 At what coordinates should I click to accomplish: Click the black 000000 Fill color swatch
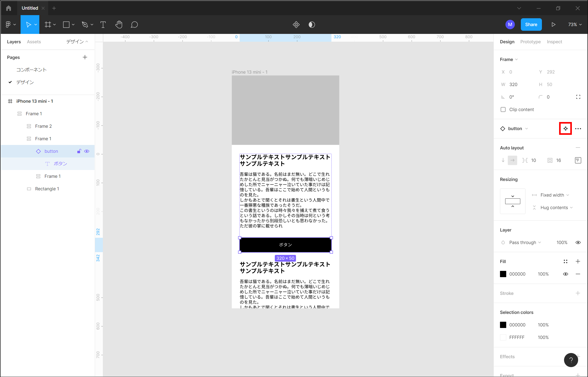point(503,274)
